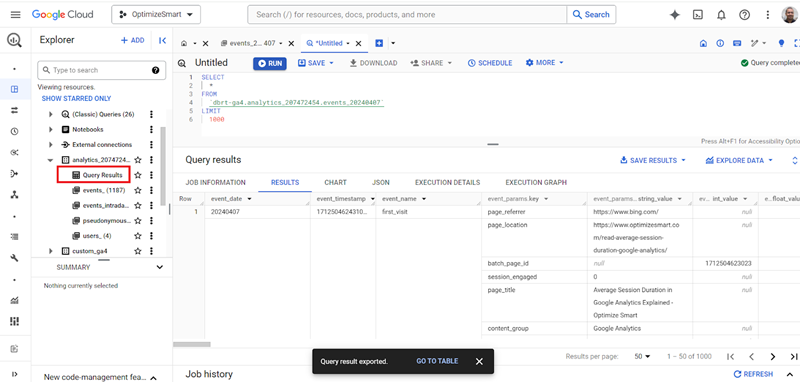Open the home tab in the editor
The image size is (800, 382).
point(184,43)
